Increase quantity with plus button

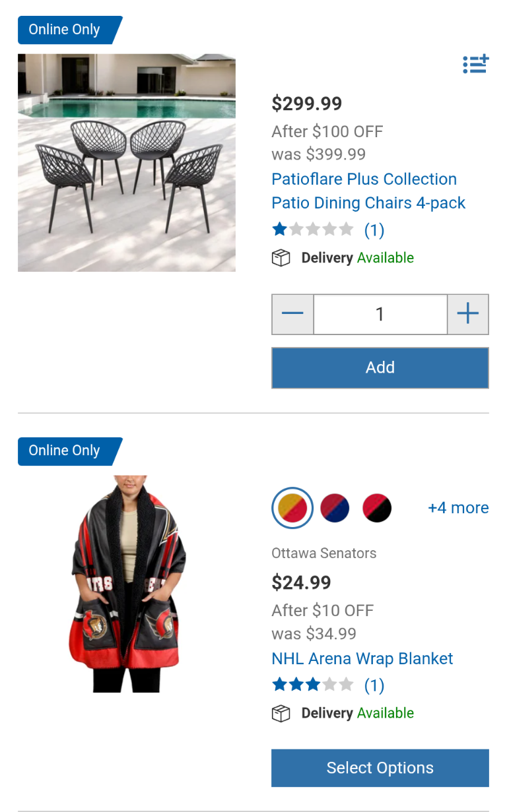tap(468, 314)
